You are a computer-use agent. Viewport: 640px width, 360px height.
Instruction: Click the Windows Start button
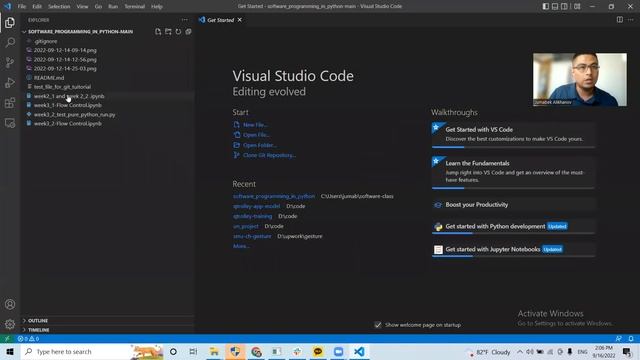(10, 351)
